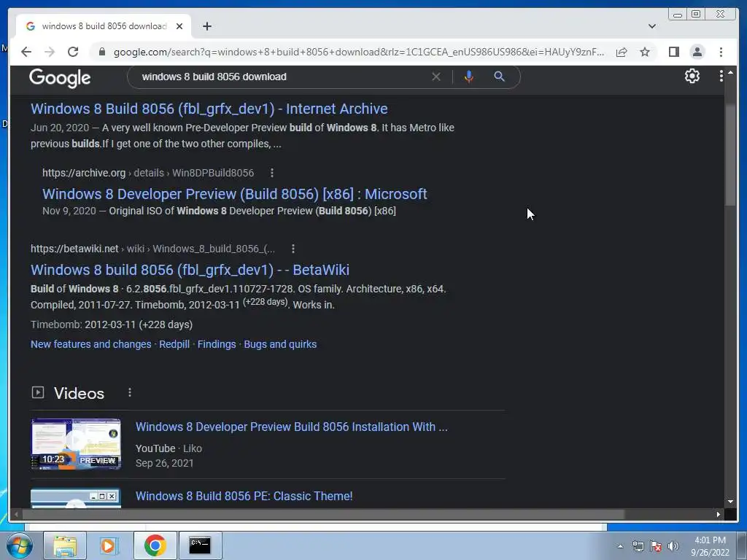Open the Redpill sitelink

174,344
